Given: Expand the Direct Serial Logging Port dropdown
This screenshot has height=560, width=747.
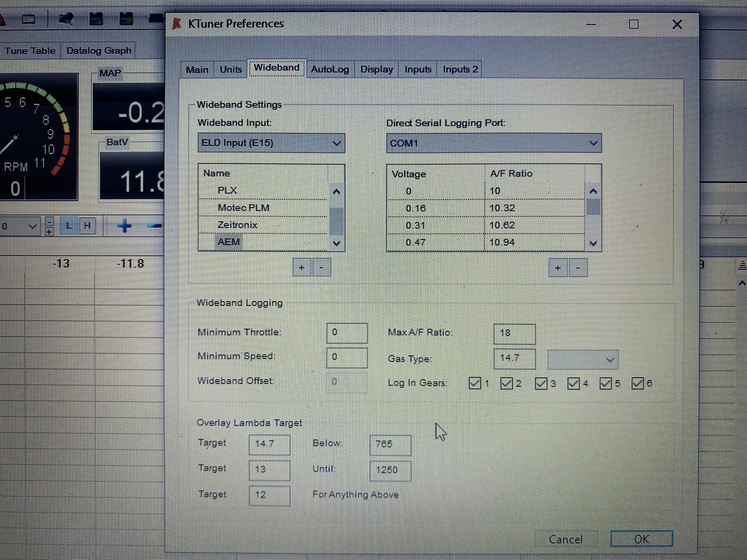Looking at the screenshot, I should pyautogui.click(x=494, y=143).
